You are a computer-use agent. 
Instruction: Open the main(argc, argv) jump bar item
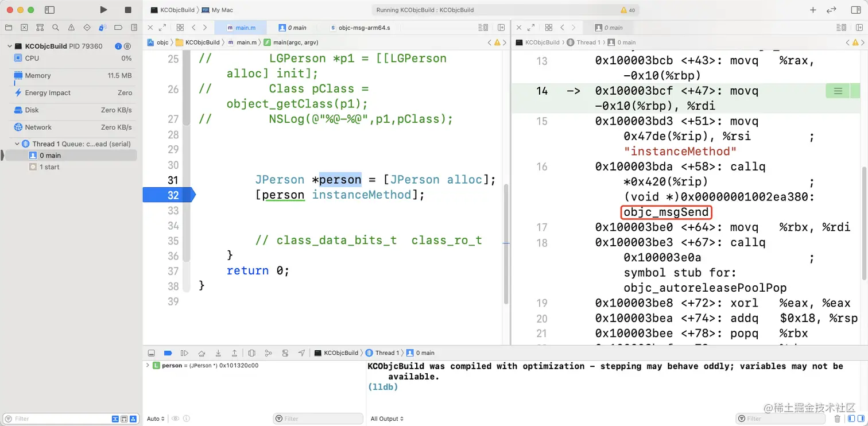(291, 42)
